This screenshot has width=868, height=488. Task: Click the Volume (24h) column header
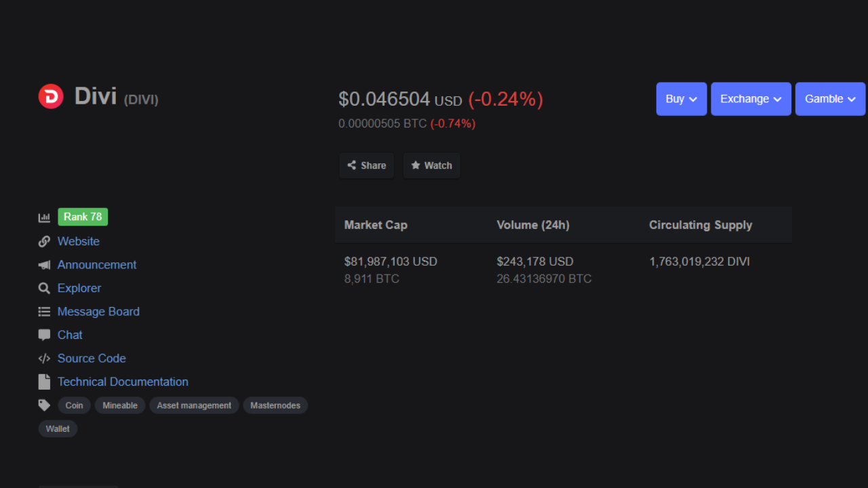[x=533, y=225]
